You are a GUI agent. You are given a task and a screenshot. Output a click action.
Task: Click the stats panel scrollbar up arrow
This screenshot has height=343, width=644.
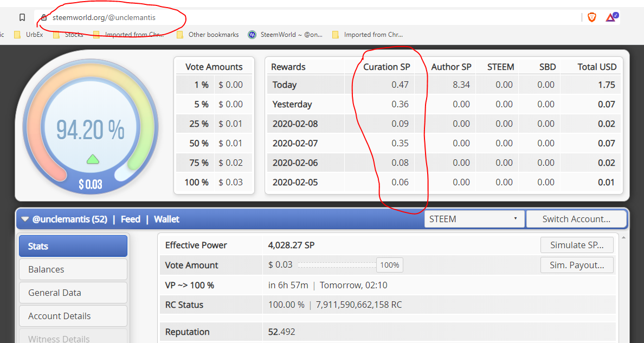point(623,237)
